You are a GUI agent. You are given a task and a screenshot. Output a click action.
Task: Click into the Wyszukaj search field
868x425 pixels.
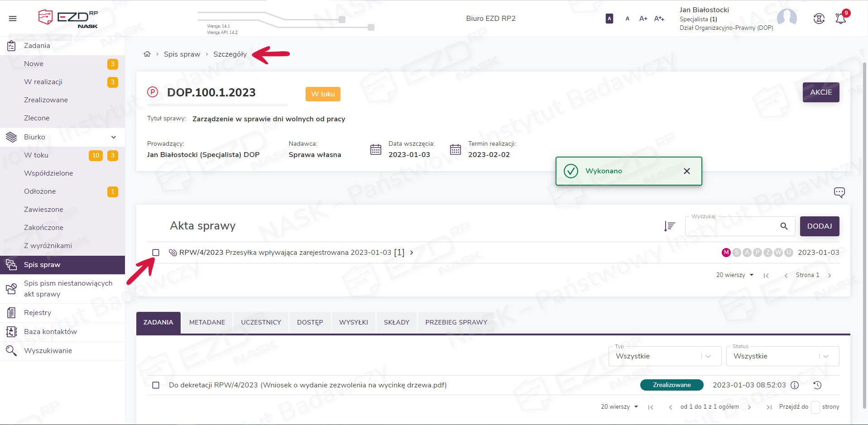[731, 226]
